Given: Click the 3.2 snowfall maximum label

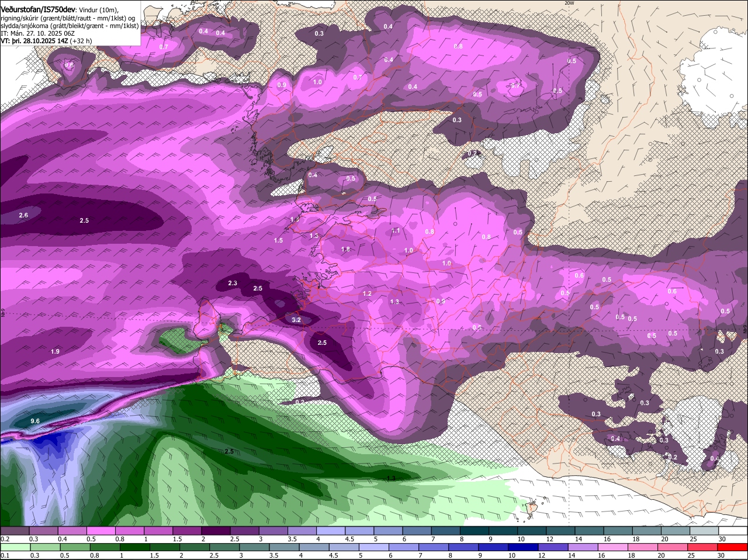Looking at the screenshot, I should 296,320.
